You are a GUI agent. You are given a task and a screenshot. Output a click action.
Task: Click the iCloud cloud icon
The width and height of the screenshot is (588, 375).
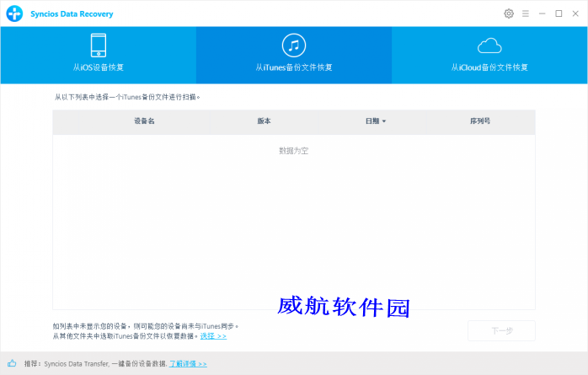pos(489,46)
